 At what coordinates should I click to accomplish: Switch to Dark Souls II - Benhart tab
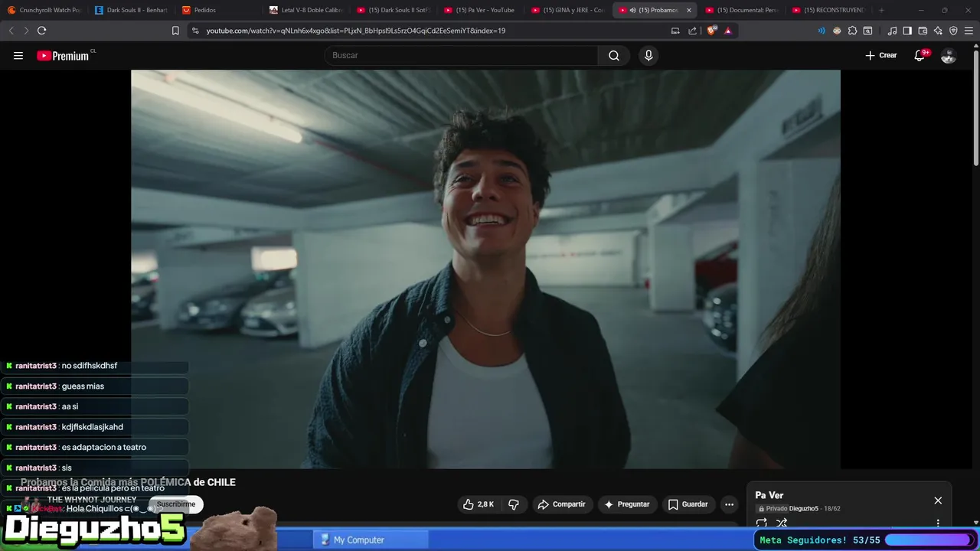pos(131,10)
